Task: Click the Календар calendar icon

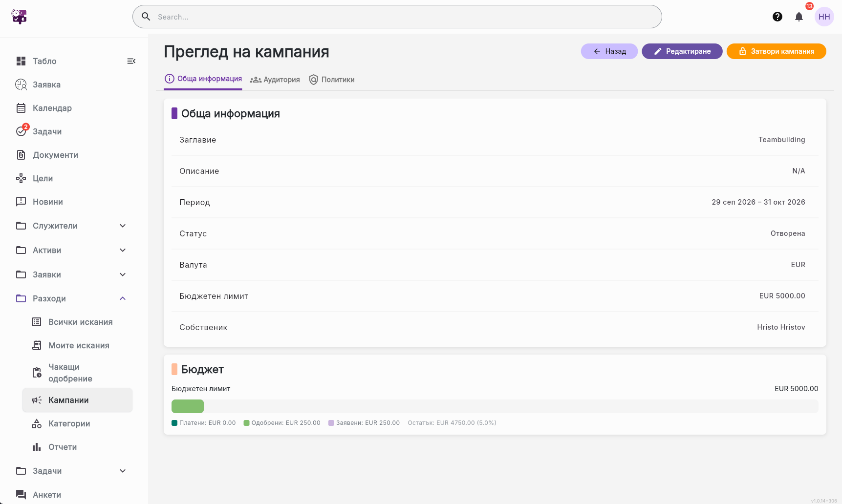Action: (21, 108)
